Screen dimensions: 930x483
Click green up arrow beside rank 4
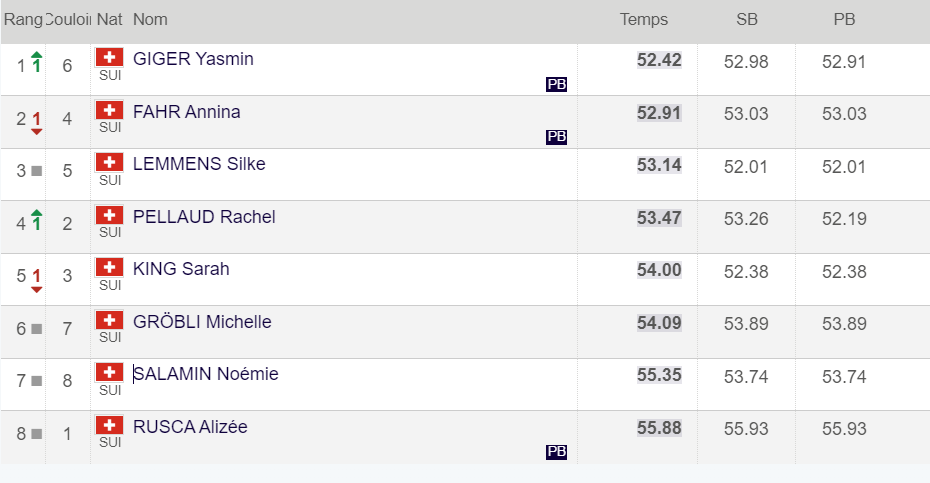coord(37,219)
